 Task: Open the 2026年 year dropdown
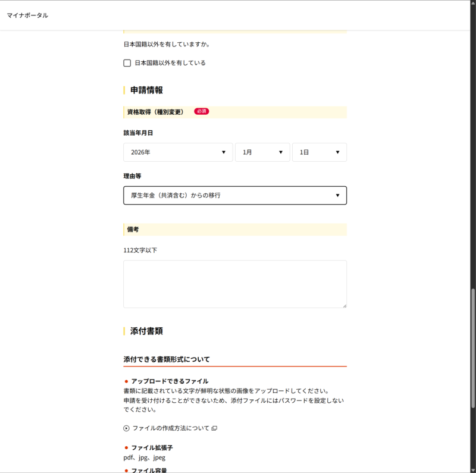click(177, 152)
